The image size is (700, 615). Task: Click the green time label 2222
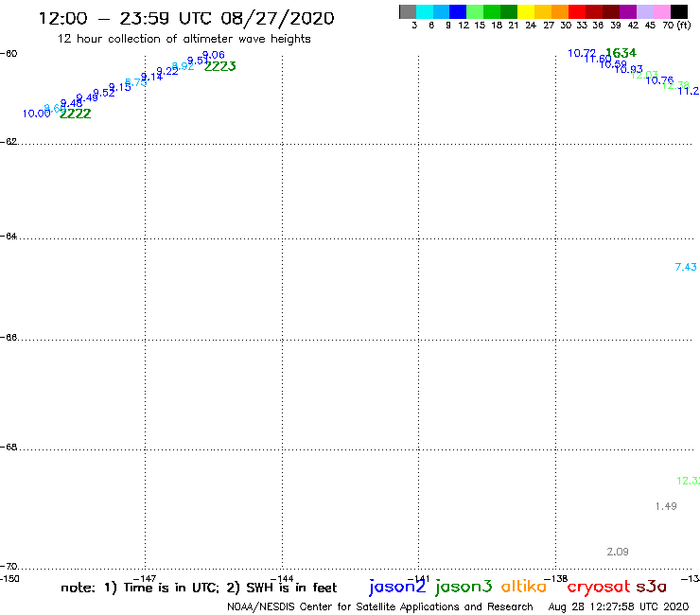point(75,114)
